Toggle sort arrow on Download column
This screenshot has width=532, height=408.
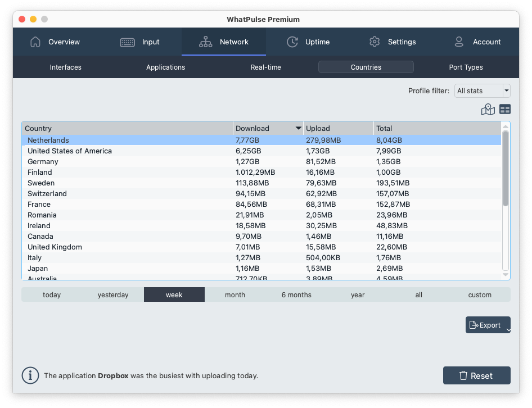[298, 128]
